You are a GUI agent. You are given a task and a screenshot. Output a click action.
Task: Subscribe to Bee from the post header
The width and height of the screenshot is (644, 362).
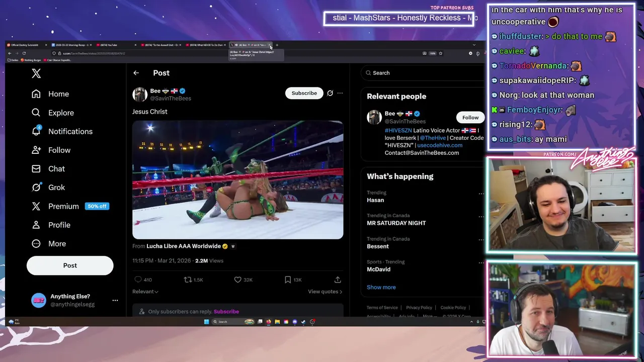coord(304,93)
